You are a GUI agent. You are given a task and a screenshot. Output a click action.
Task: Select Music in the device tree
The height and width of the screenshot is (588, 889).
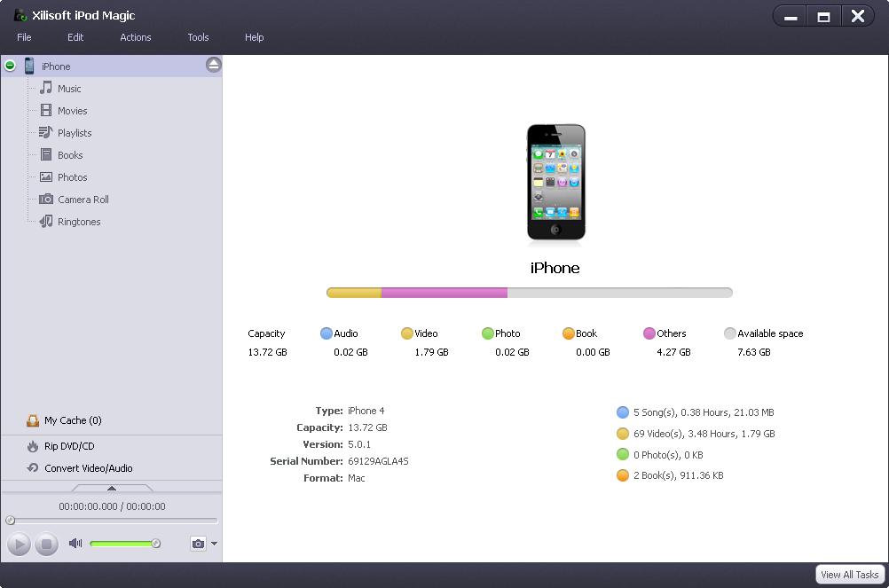pos(69,89)
